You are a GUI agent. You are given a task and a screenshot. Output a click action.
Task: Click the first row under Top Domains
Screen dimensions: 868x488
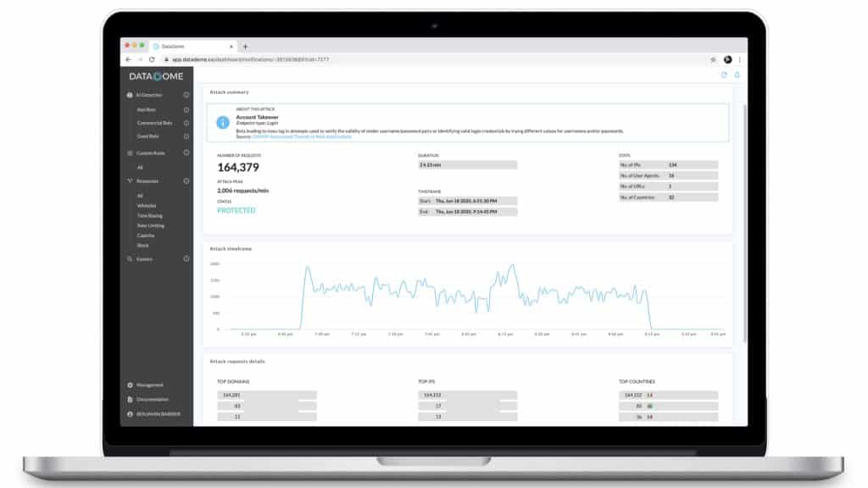tap(267, 395)
